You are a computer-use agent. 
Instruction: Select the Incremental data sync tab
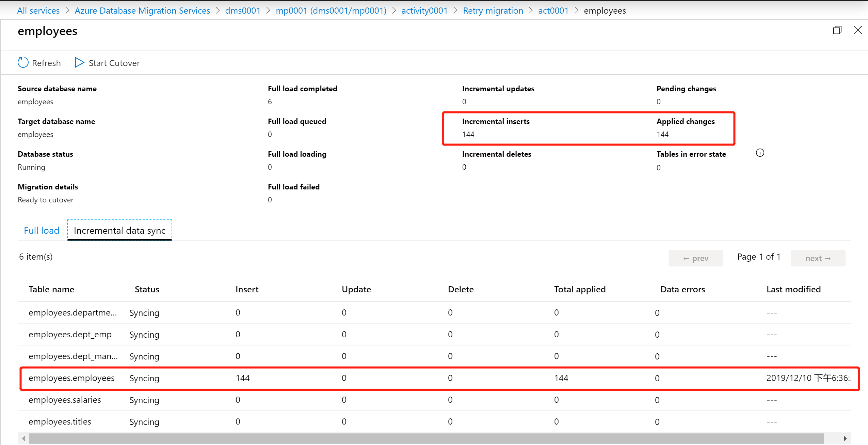pos(119,231)
